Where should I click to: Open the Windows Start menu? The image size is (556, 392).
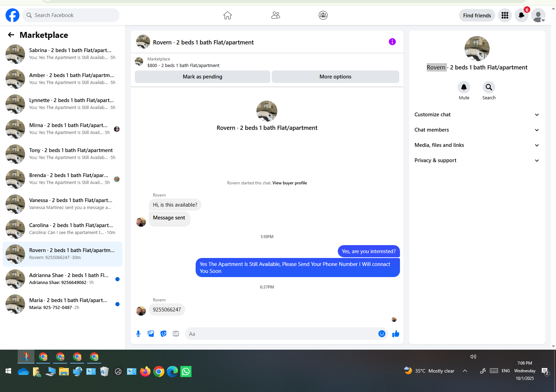[x=8, y=371]
